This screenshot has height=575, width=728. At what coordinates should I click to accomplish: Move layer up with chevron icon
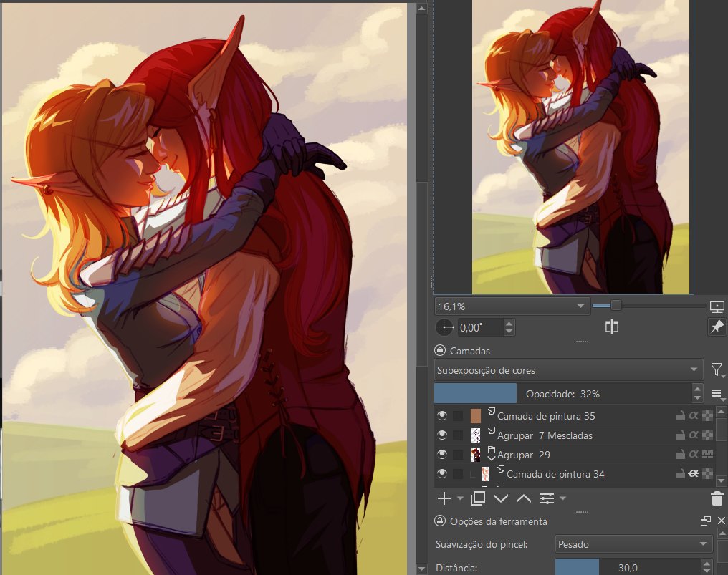tap(524, 499)
